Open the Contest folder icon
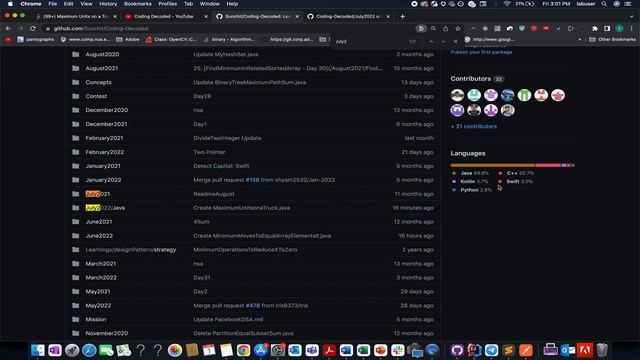The image size is (640, 360). 76,96
